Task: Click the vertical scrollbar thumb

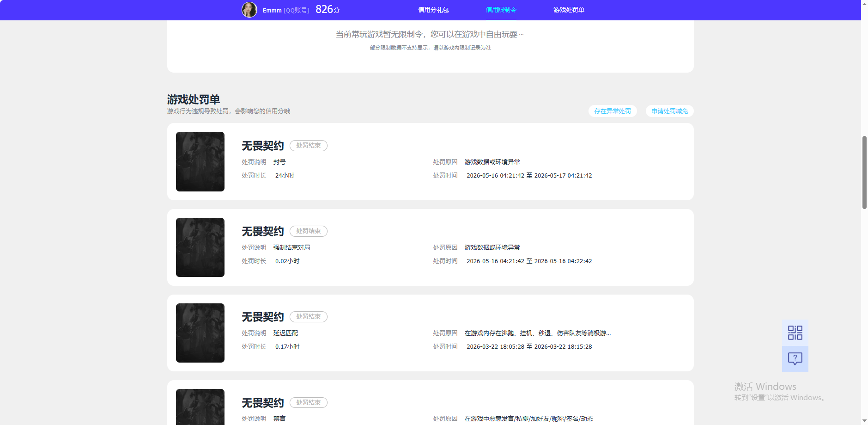Action: (x=864, y=172)
